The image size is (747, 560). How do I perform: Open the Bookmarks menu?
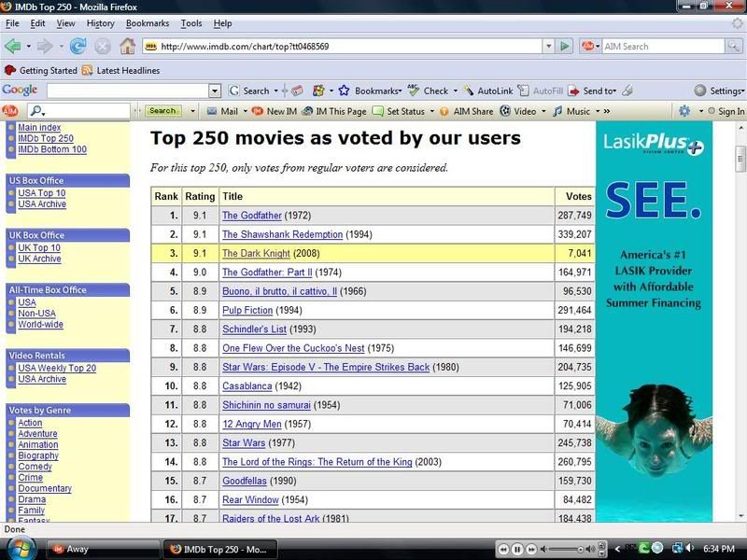point(148,23)
